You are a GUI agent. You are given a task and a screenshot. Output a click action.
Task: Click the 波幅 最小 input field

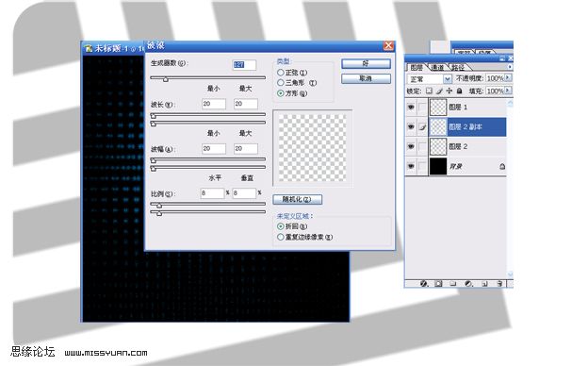(214, 149)
